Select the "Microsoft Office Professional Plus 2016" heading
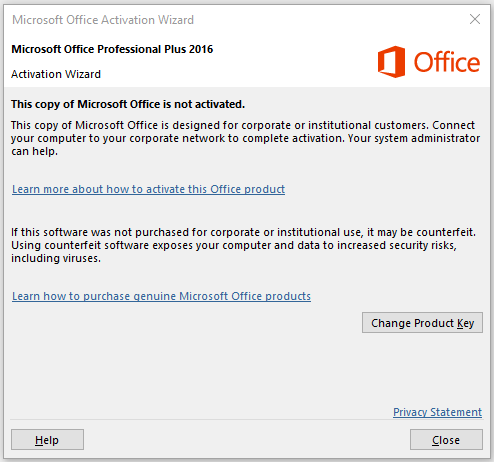Viewport: 494px width, 462px height. (112, 49)
